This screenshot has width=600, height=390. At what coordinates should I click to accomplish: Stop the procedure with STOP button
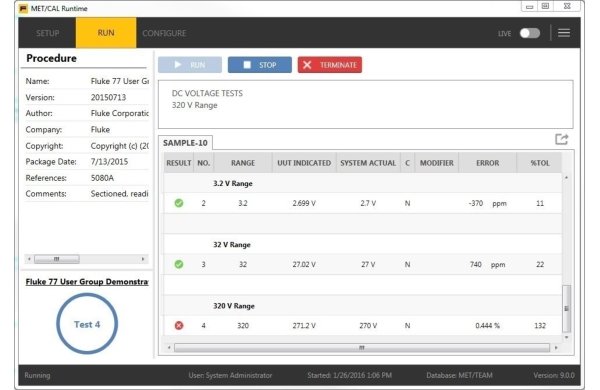tap(260, 65)
